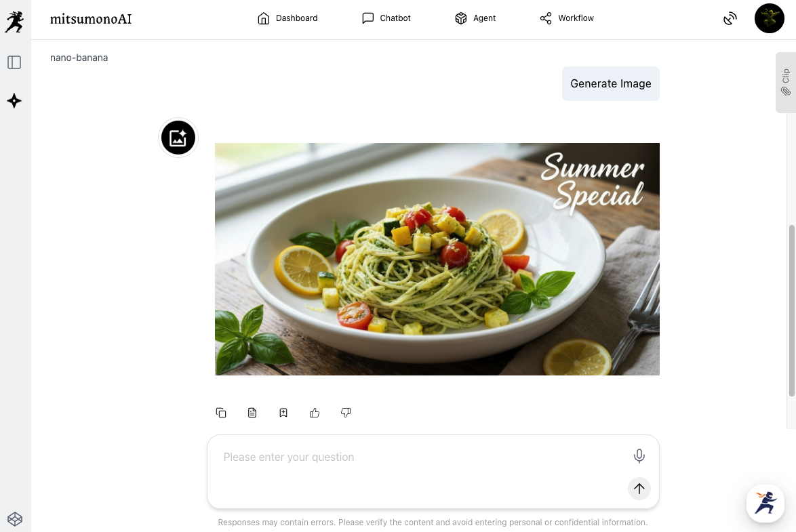Screen dimensions: 796x532
Task: Open the Dashboard menu item
Action: [287, 18]
